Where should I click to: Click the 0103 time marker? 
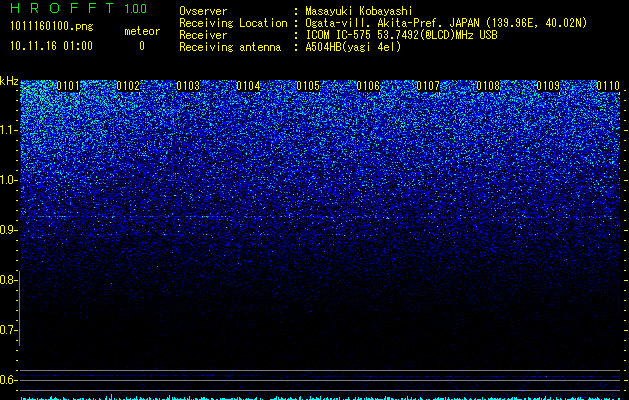188,86
